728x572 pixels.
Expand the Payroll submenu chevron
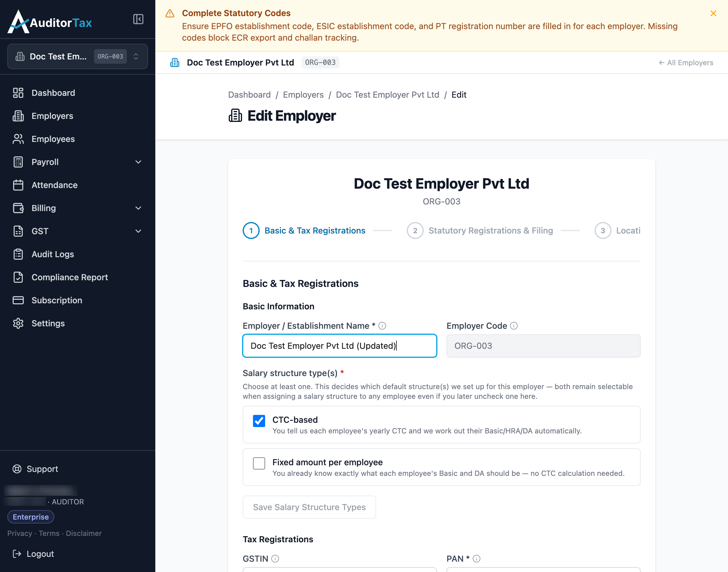coord(138,162)
